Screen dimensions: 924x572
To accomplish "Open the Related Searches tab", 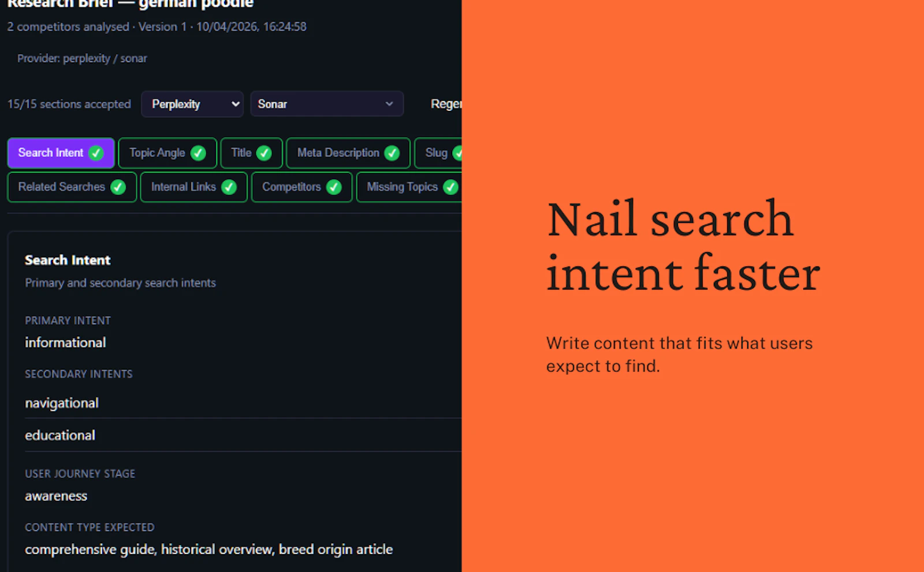I will click(x=72, y=187).
